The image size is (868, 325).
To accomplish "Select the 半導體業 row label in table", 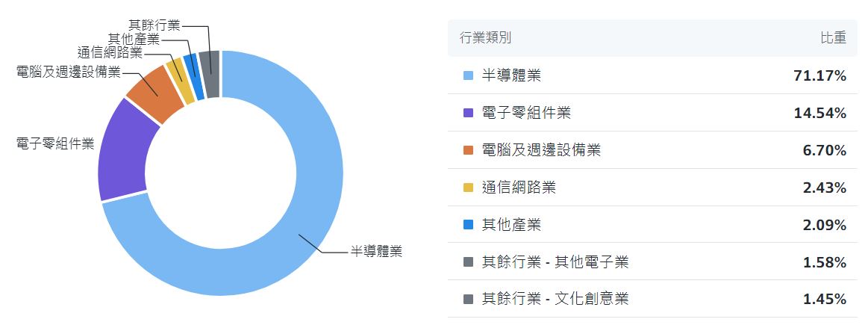I will [x=511, y=75].
